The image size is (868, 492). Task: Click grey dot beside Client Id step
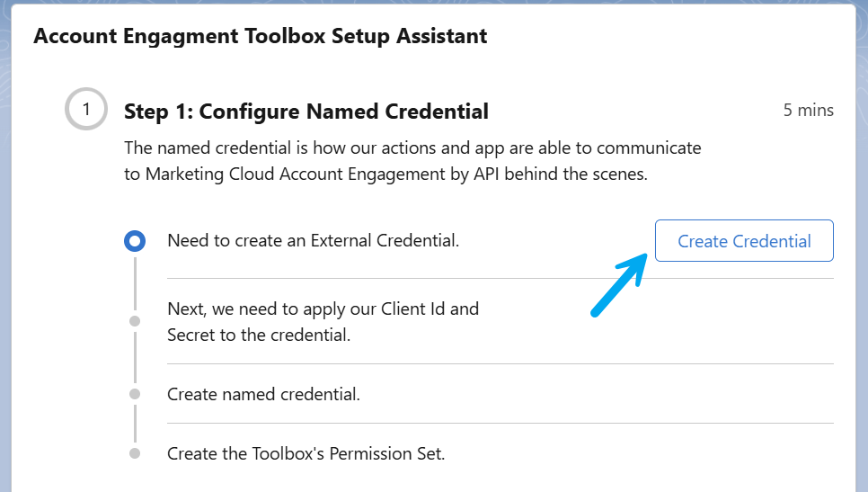point(135,320)
